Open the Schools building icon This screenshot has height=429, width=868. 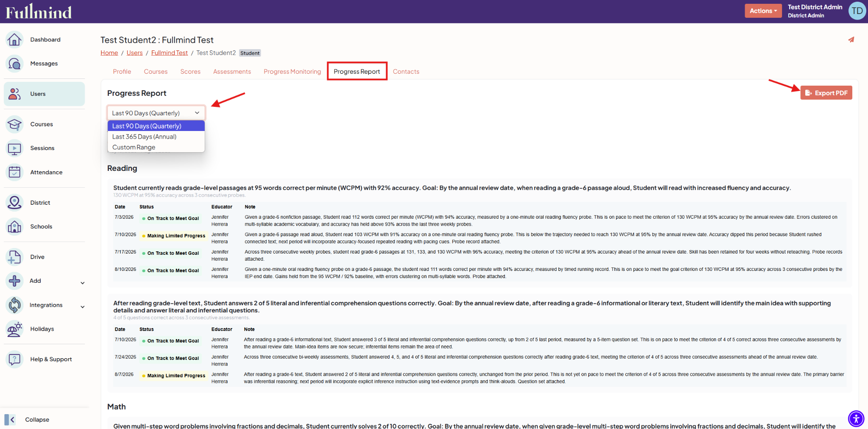(14, 226)
